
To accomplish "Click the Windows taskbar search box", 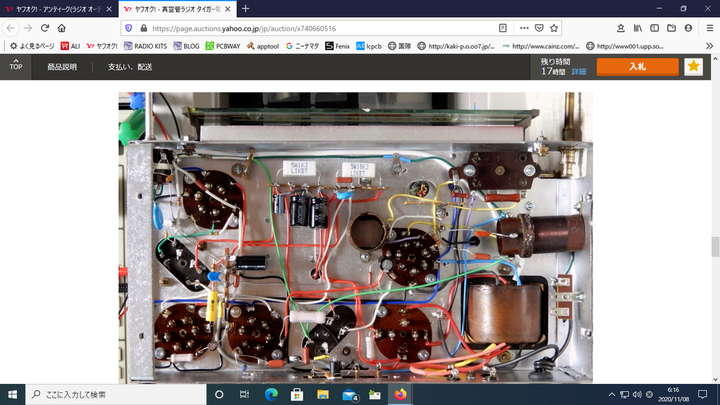I will point(110,394).
